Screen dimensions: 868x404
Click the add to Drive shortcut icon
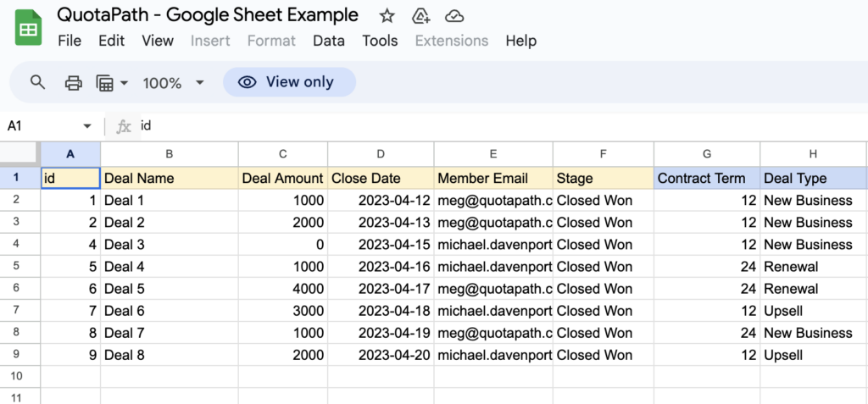click(x=421, y=16)
